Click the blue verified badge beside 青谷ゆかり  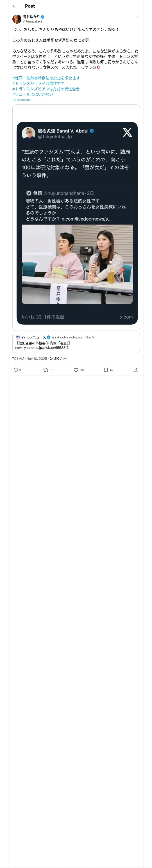43,17
